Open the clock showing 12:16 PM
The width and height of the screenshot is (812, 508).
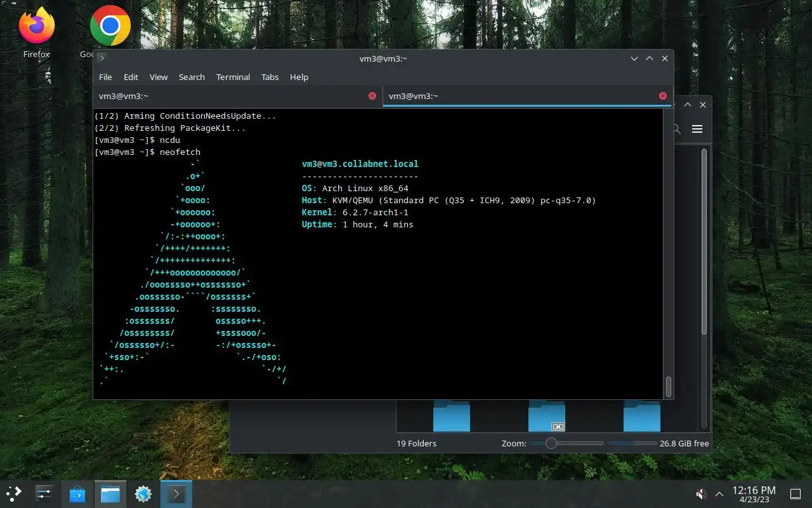point(754,494)
